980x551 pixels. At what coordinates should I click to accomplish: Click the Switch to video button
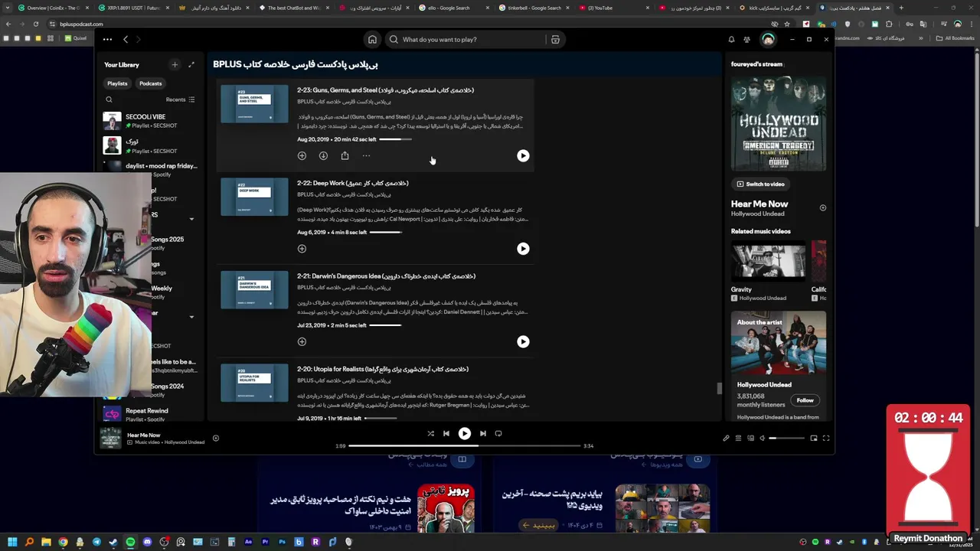coord(760,184)
